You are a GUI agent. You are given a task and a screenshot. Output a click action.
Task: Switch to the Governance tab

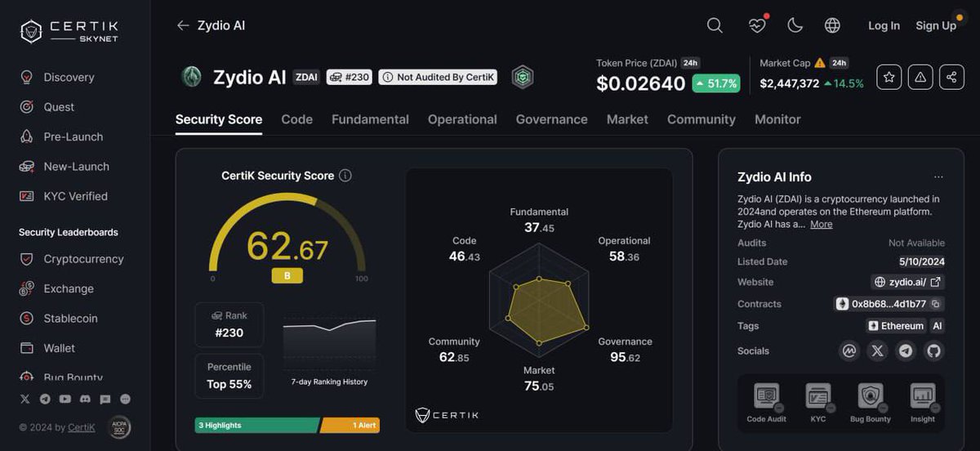click(551, 119)
